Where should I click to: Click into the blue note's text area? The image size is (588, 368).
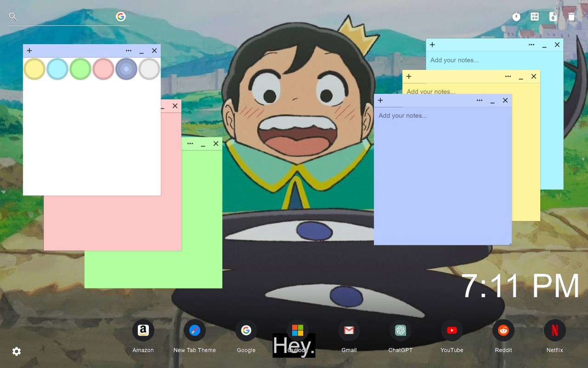[x=443, y=176]
